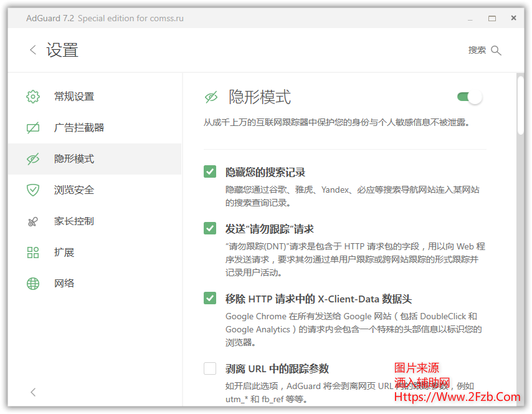532x414 pixels.
Task: Click the 搜索 search label
Action: [x=477, y=51]
